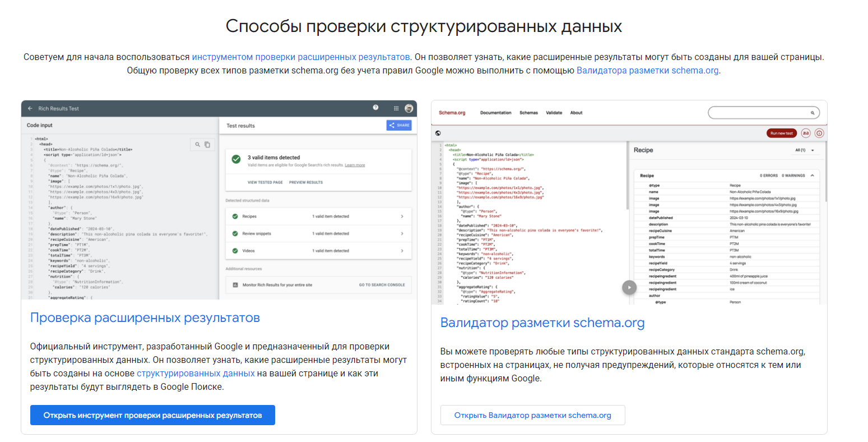
Task: Open the heading 'Валидатор разметки schema.org'
Action: 542,323
